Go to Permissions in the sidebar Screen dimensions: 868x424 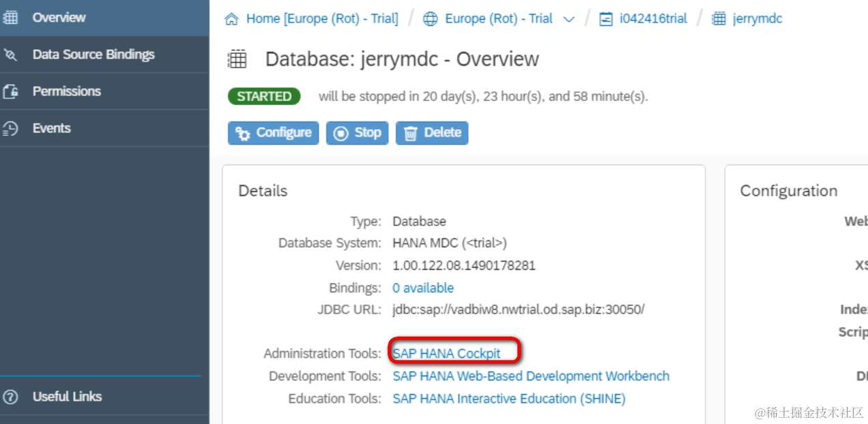(x=104, y=91)
